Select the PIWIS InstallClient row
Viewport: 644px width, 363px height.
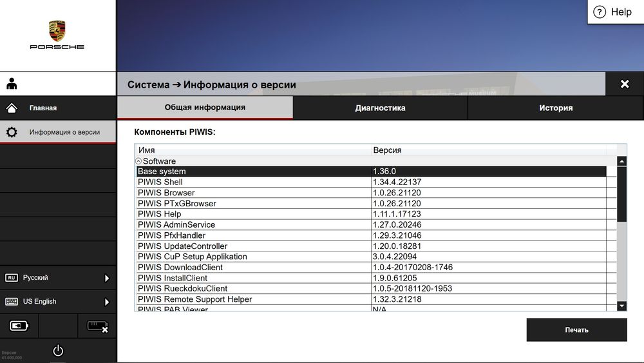pyautogui.click(x=372, y=278)
